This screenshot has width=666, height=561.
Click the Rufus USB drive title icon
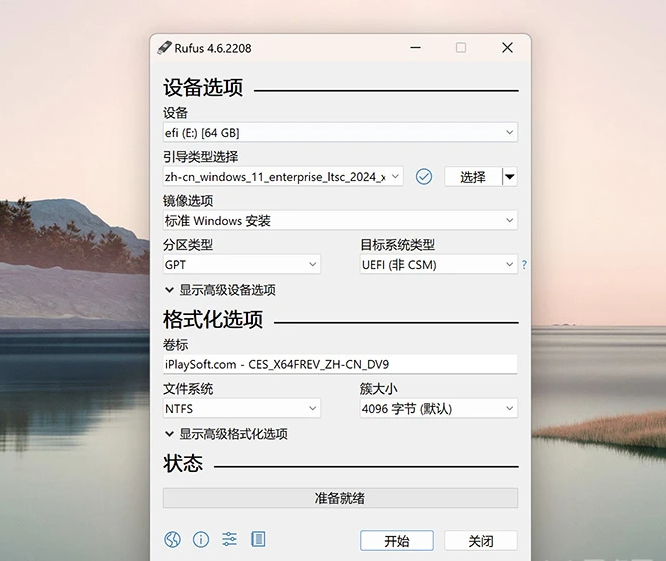coord(164,48)
